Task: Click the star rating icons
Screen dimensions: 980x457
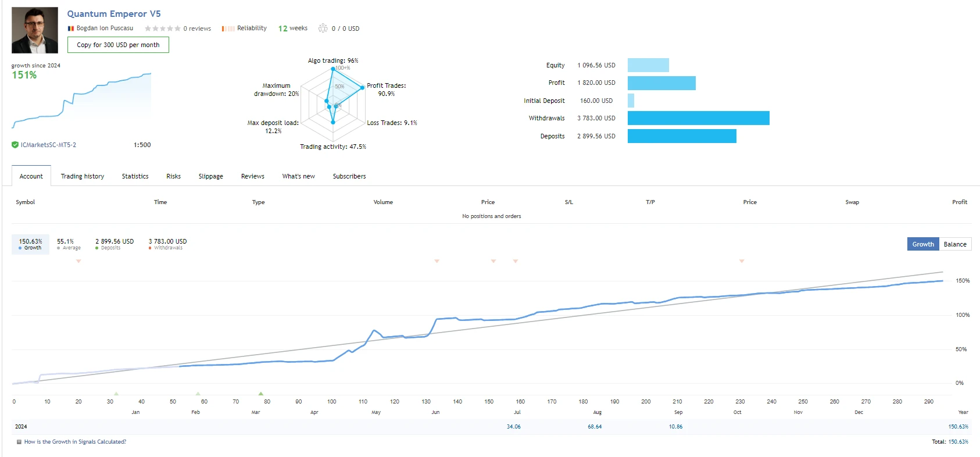Action: 162,28
